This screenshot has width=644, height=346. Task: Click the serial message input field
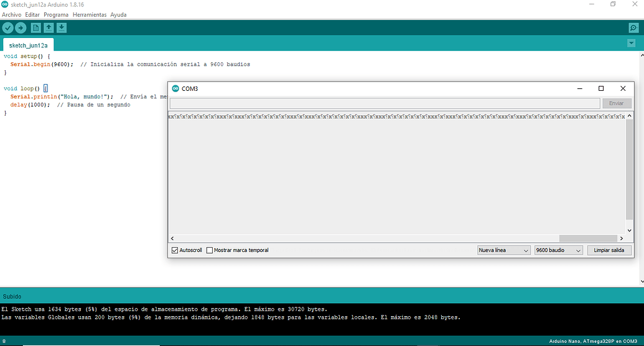click(x=385, y=103)
